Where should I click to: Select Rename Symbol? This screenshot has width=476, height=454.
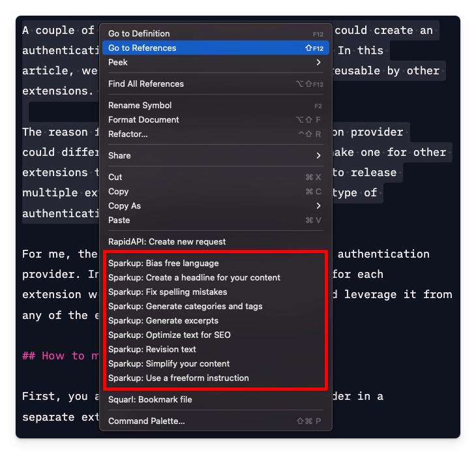pos(216,106)
